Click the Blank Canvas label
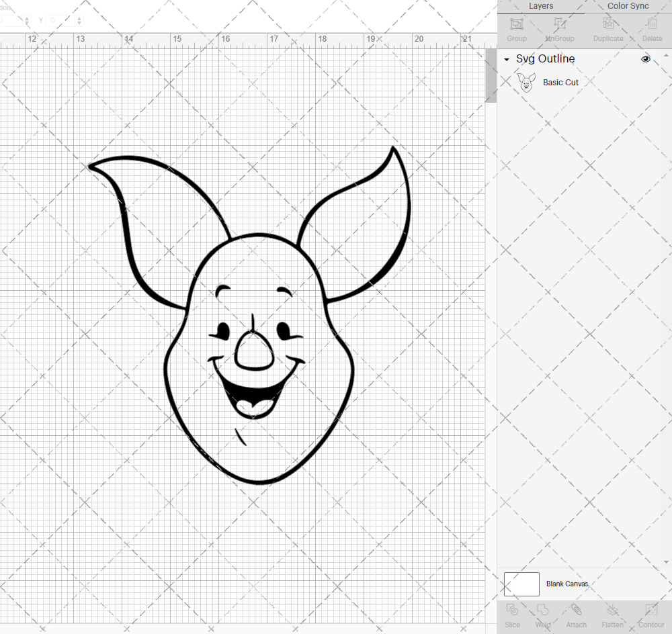This screenshot has width=672, height=634. [567, 584]
